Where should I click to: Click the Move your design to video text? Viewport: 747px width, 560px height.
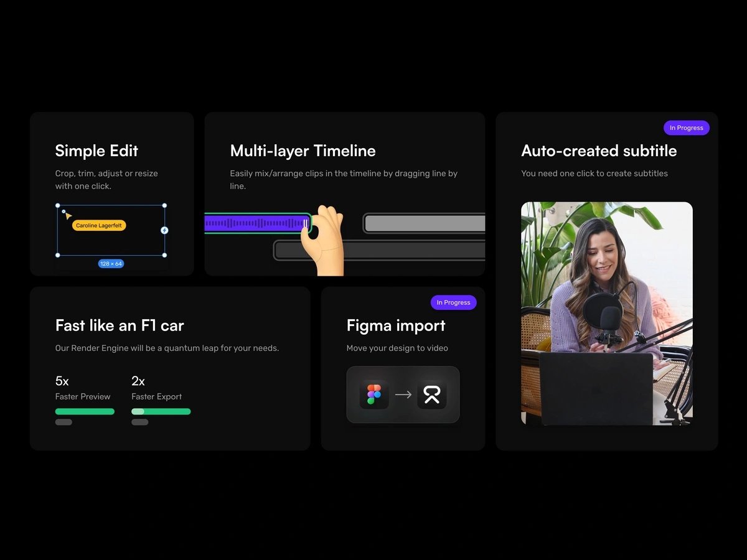[x=397, y=348]
